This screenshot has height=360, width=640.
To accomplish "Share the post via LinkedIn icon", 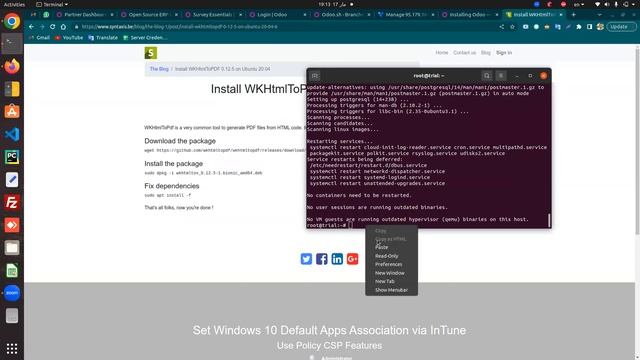I will (337, 259).
